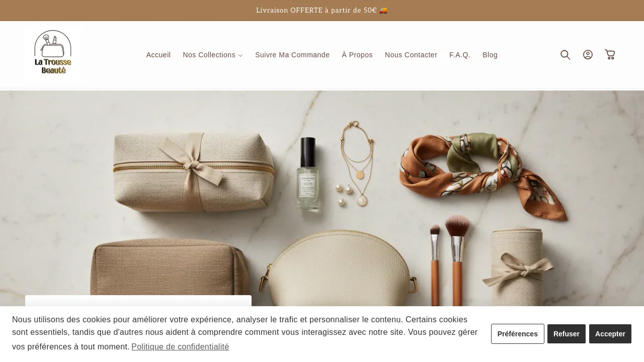This screenshot has height=362, width=644.
Task: Click the white card overlapping the hero image
Action: 138,301
